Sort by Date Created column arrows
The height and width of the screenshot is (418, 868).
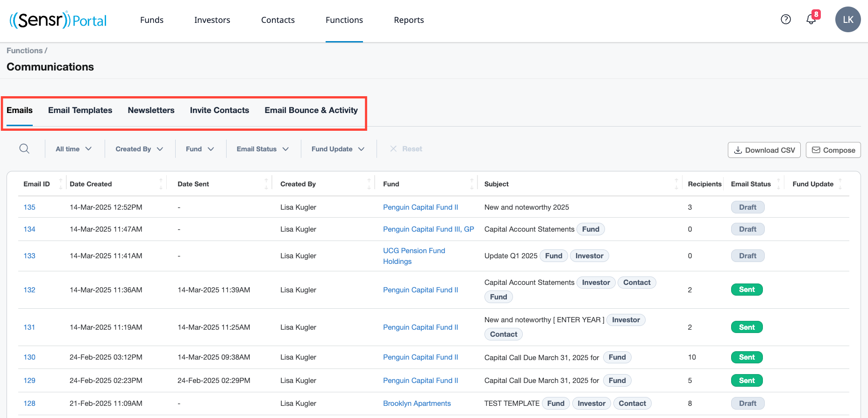coord(161,184)
